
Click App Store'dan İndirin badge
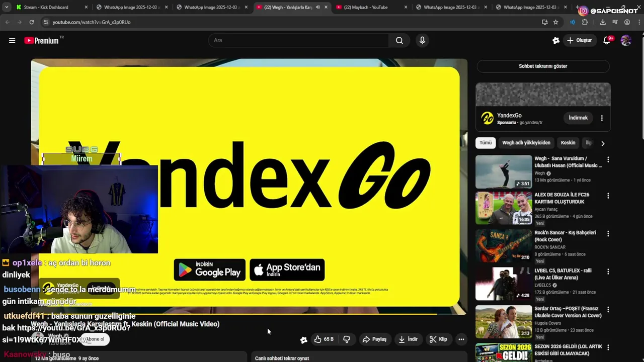click(x=287, y=269)
